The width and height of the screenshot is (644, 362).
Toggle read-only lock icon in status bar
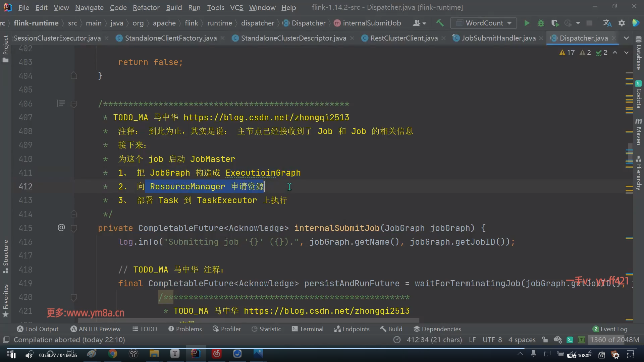545,340
